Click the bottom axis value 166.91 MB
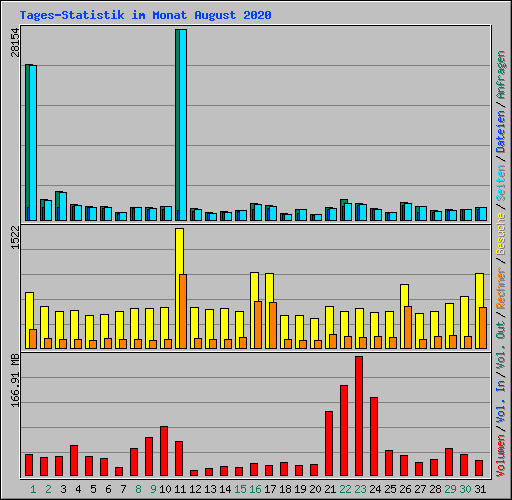Image resolution: width=512 pixels, height=500 pixels. pos(15,380)
